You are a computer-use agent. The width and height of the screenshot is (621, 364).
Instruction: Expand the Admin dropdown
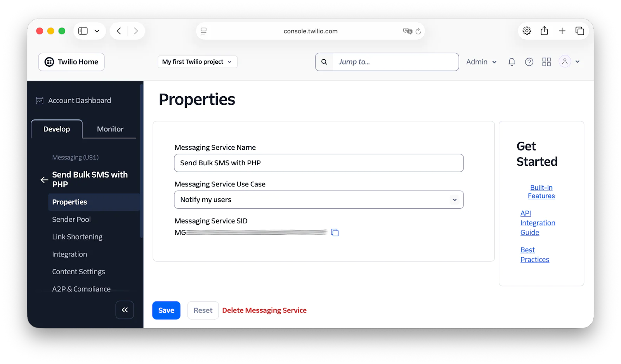click(x=481, y=62)
